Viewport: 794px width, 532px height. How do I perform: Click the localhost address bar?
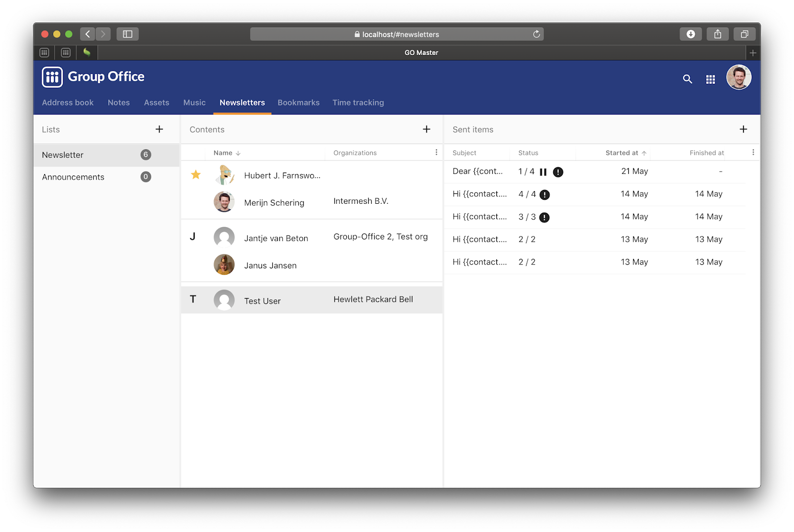click(397, 34)
